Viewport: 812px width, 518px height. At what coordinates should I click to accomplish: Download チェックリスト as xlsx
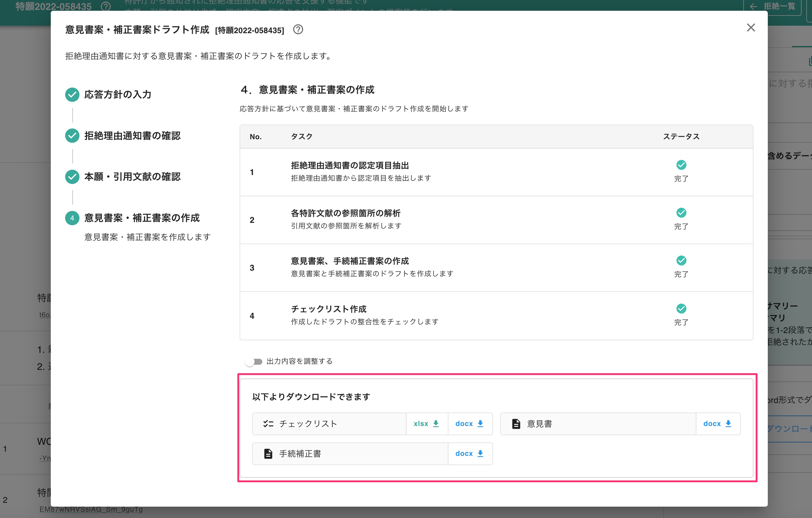tap(427, 424)
